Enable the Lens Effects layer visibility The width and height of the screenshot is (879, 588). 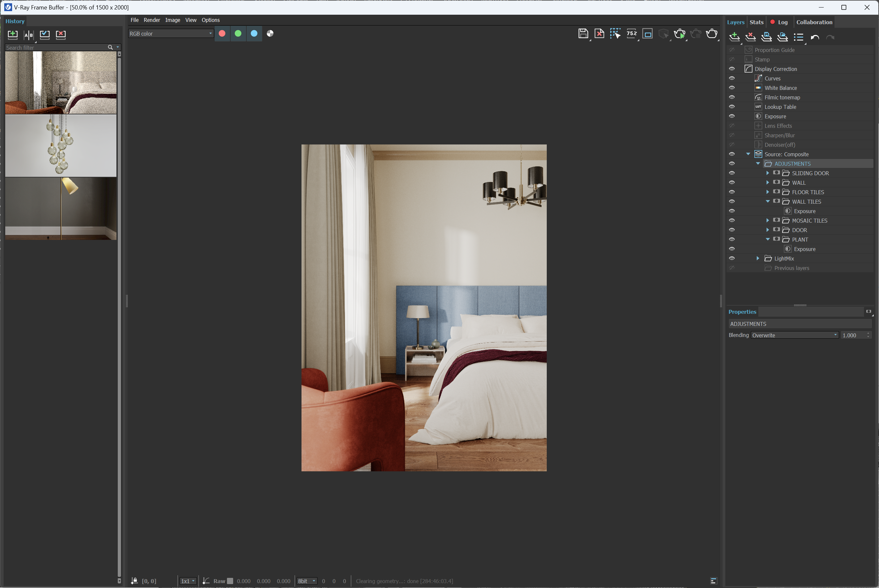coord(732,126)
